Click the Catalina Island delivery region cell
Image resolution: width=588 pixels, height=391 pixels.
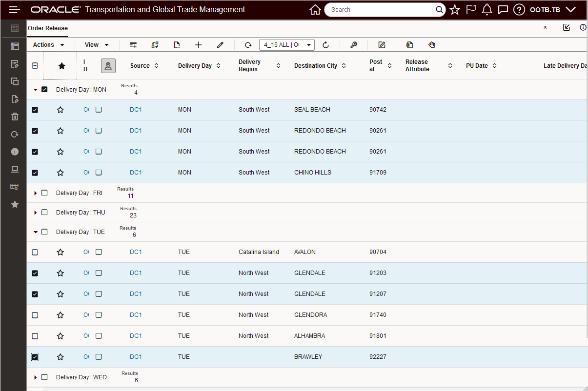coord(259,252)
